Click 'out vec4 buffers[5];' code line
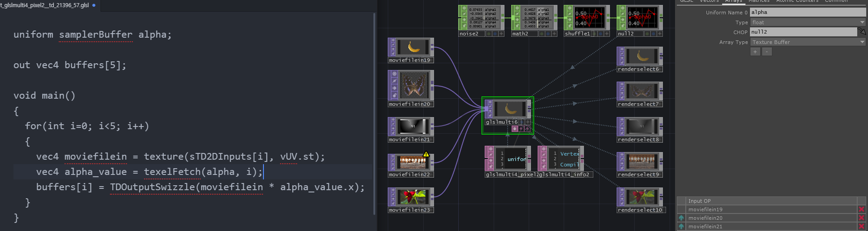 pos(70,65)
